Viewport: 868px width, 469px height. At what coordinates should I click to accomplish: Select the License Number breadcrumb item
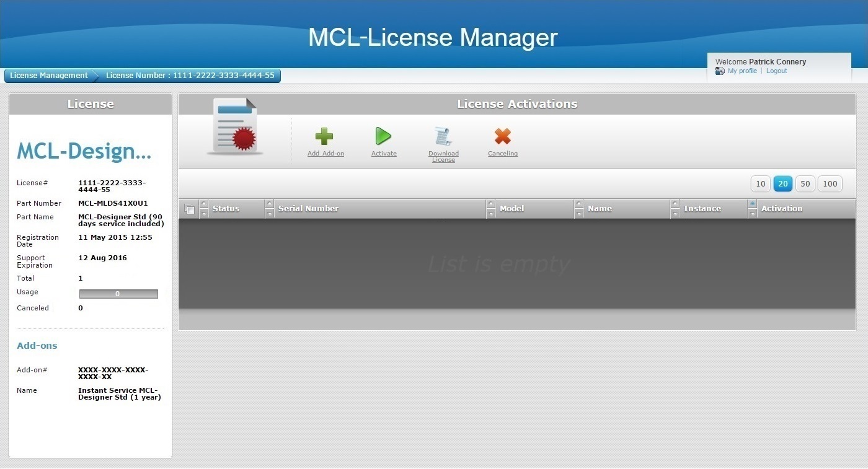[190, 76]
